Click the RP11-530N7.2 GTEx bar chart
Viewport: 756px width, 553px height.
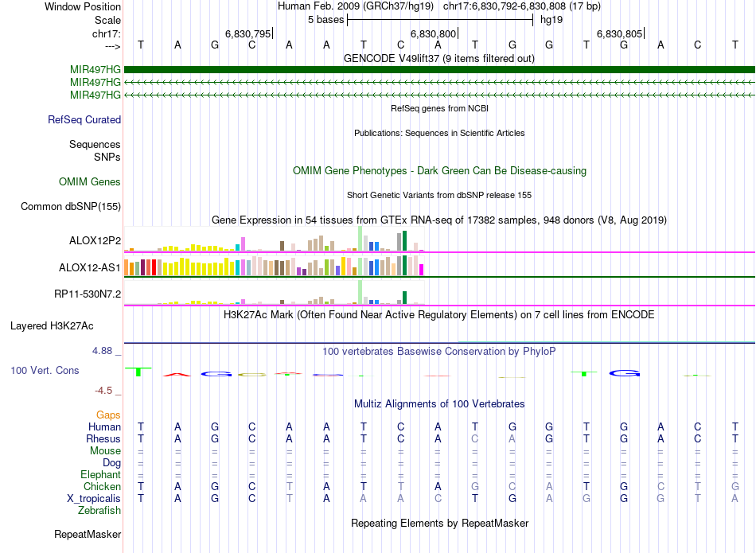pyautogui.click(x=274, y=292)
